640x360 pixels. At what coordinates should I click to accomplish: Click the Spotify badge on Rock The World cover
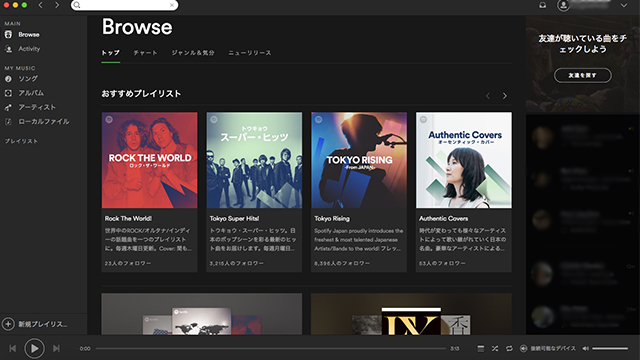coord(109,120)
